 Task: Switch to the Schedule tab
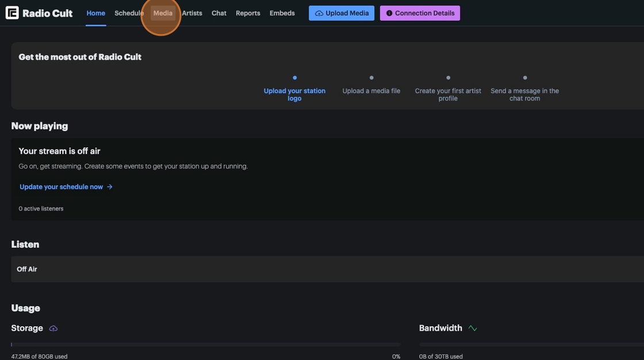coord(129,13)
